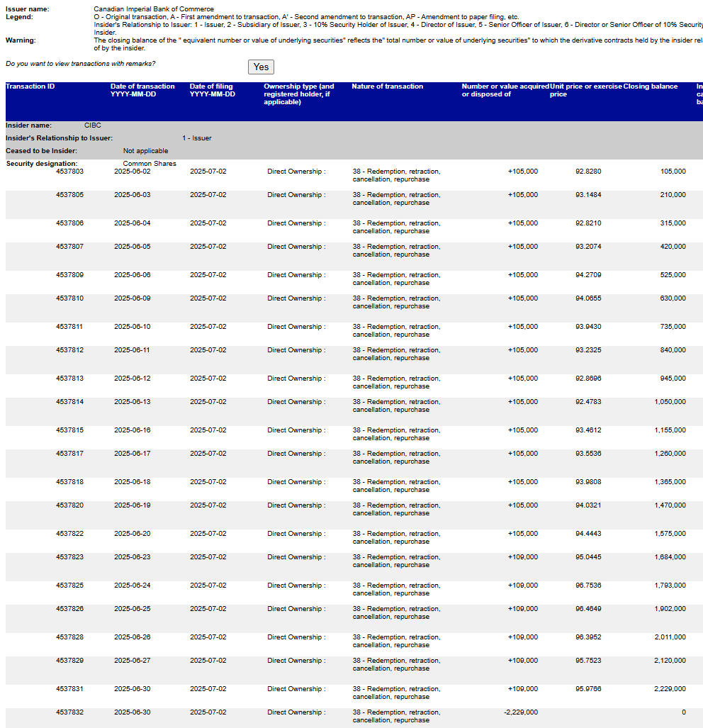Click transaction ID 4537820
This screenshot has width=703, height=728.
[69, 505]
